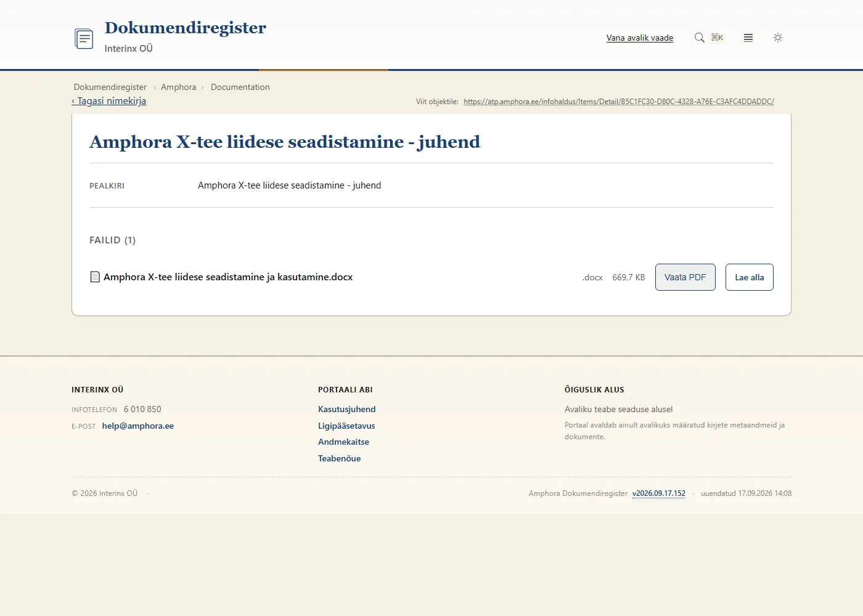The image size is (863, 616).
Task: Open the Ligipääsetavus link
Action: pyautogui.click(x=346, y=426)
